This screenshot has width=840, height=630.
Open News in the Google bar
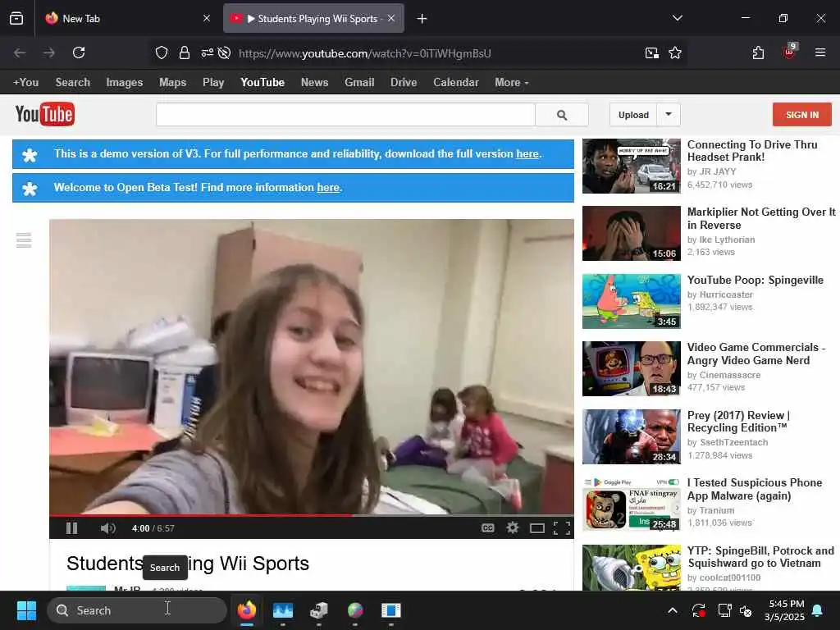click(x=314, y=83)
